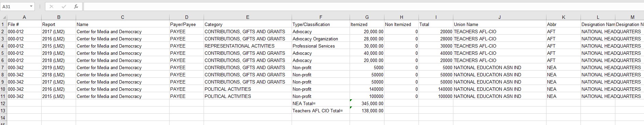This screenshot has width=644, height=125.
Task: Click the cell containing 345,000.00
Action: 367,103
